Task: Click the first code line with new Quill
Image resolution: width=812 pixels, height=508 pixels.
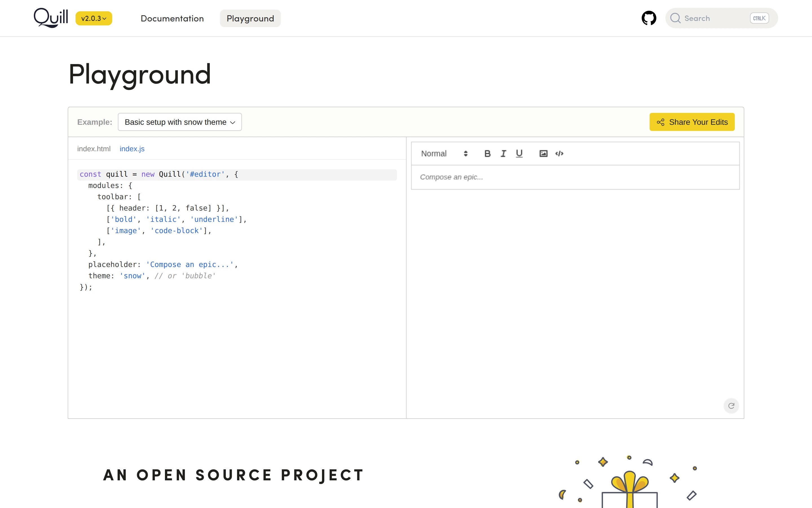Action: [x=237, y=174]
